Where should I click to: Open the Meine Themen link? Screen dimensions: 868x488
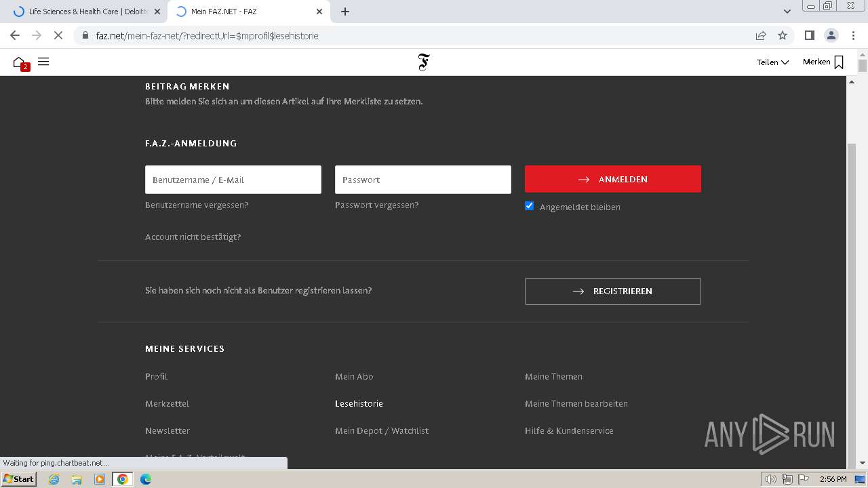[553, 377]
